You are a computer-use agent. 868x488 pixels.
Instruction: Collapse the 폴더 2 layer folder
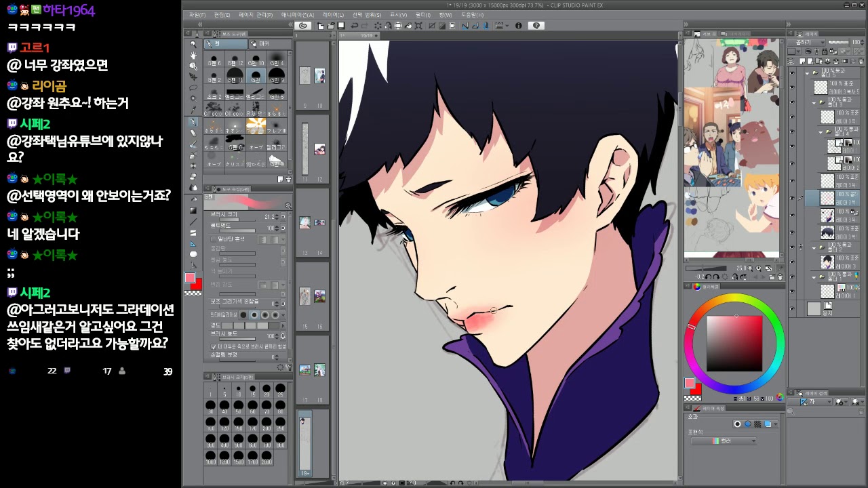click(x=814, y=248)
